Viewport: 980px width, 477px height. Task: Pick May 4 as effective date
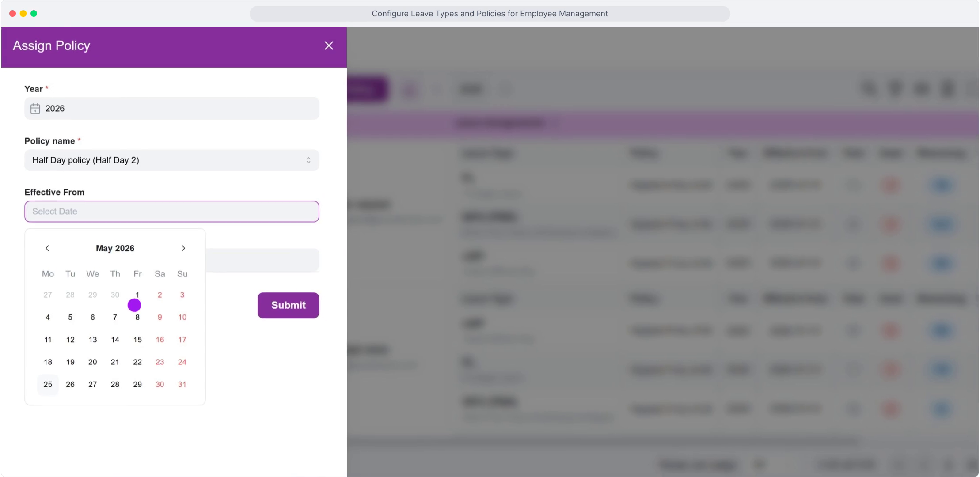(x=48, y=317)
